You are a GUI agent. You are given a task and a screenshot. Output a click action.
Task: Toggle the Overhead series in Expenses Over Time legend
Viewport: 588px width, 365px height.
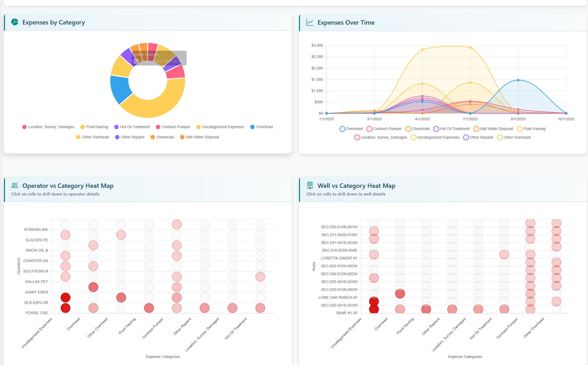pyautogui.click(x=351, y=129)
